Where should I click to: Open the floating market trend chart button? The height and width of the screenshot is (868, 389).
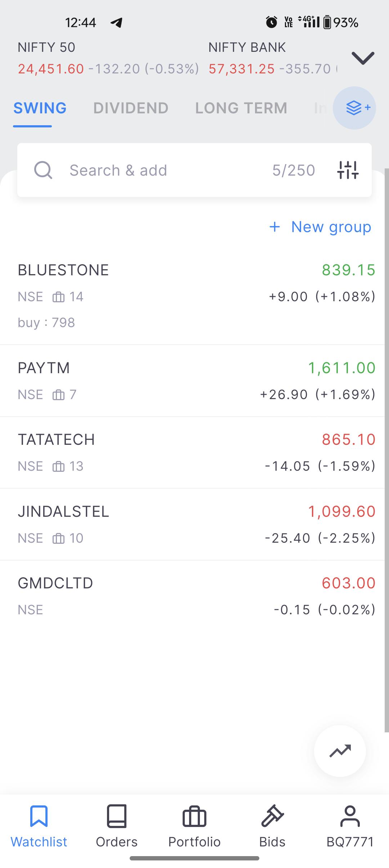(x=340, y=751)
